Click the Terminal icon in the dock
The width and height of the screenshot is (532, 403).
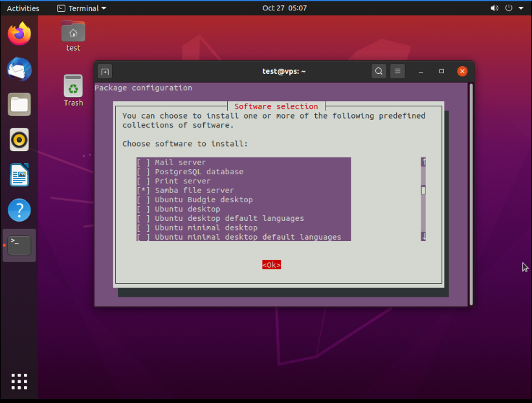[x=19, y=245]
